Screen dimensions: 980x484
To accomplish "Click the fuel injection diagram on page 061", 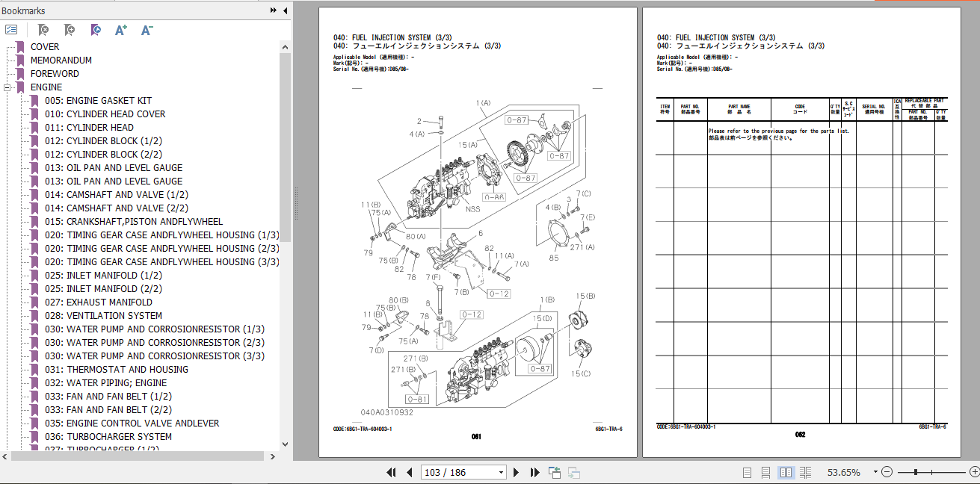I will [x=477, y=257].
